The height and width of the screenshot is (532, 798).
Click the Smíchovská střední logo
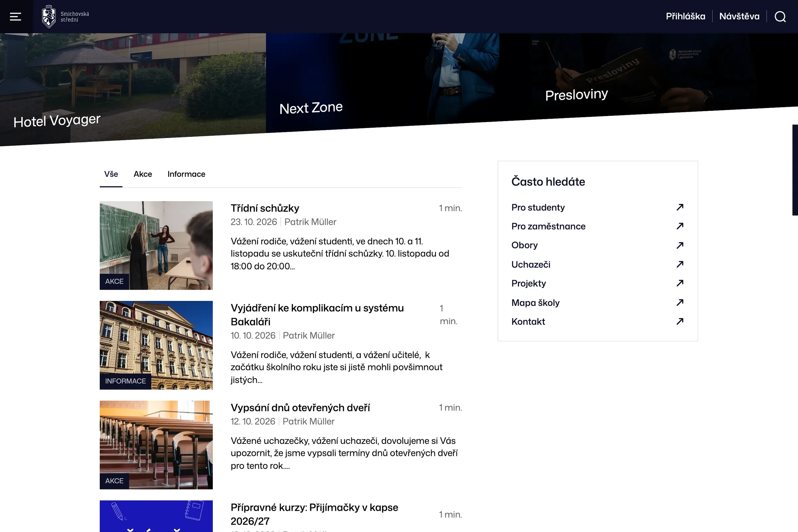[x=65, y=16]
